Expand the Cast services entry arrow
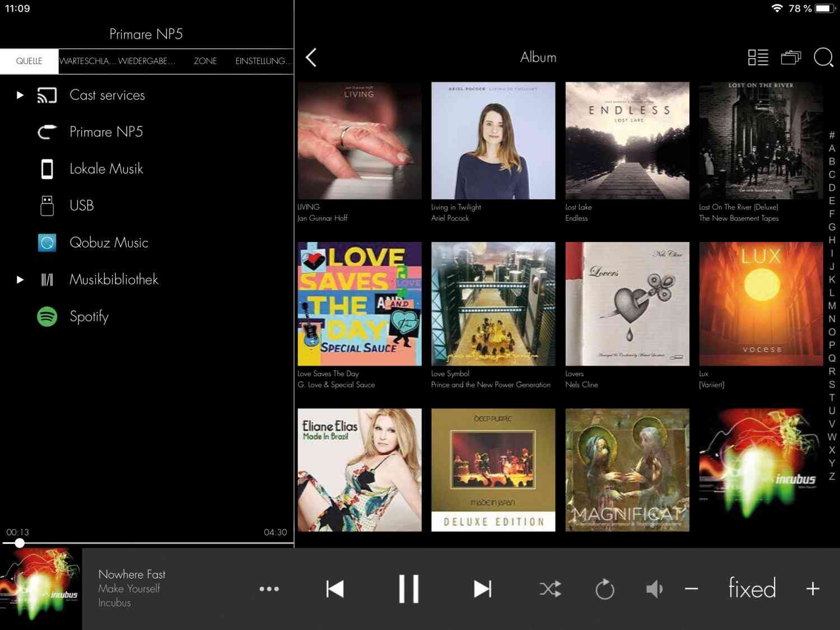Viewport: 840px width, 630px height. pos(20,95)
